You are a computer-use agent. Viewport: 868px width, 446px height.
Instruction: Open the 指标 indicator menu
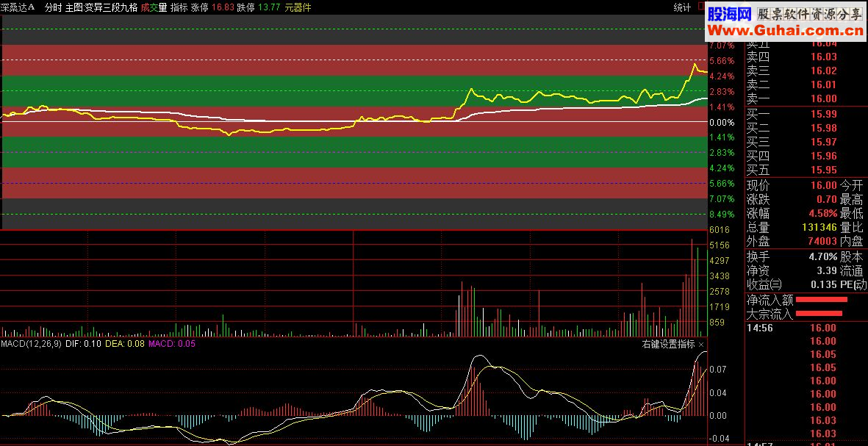coord(179,7)
